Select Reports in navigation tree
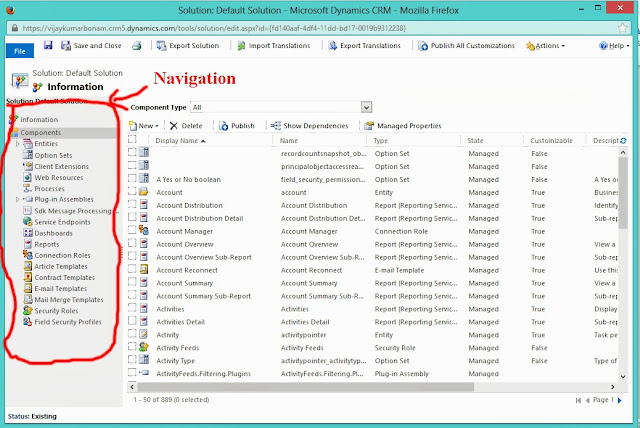The image size is (640, 428). point(47,244)
